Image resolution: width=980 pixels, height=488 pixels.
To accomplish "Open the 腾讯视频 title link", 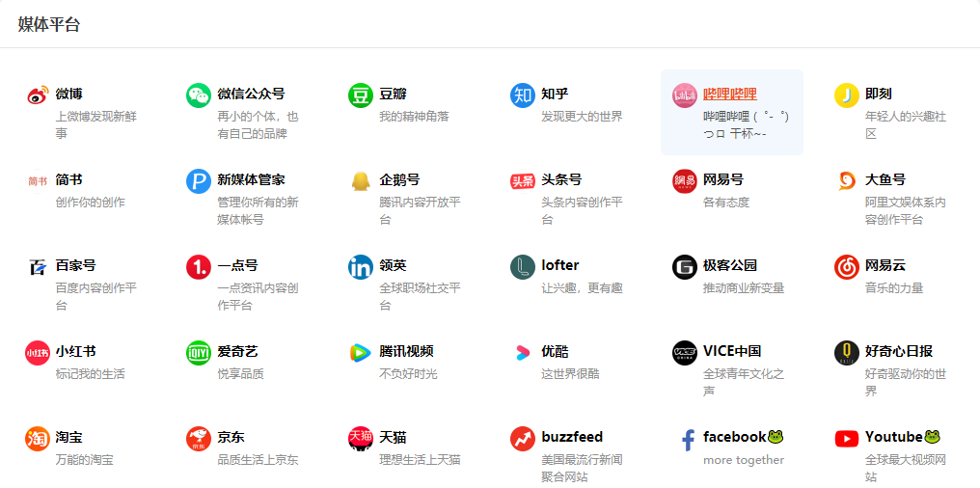I will 406,351.
